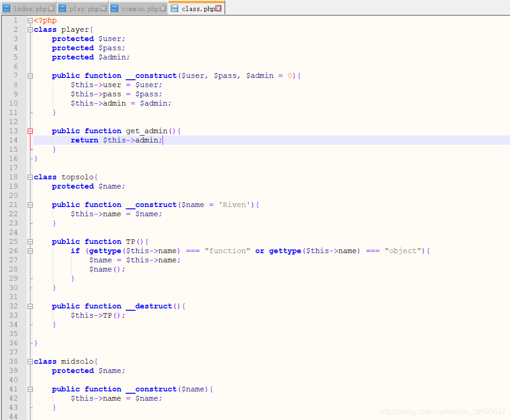Collapse player __construct fold marker on line 7

(x=30, y=76)
